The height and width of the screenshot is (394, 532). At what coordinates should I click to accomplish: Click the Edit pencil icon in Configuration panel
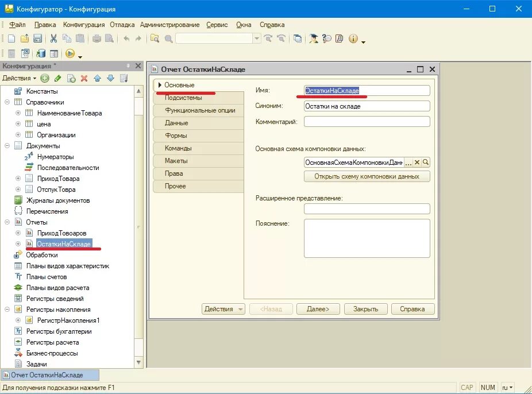(57, 78)
